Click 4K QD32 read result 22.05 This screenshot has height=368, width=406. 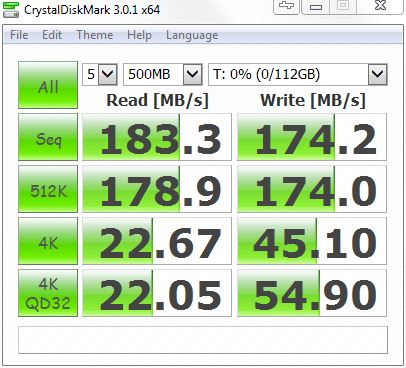click(157, 293)
